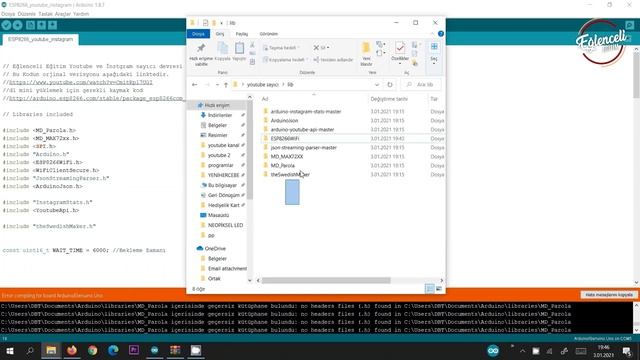Expand address bar history dropdown

pyautogui.click(x=377, y=84)
